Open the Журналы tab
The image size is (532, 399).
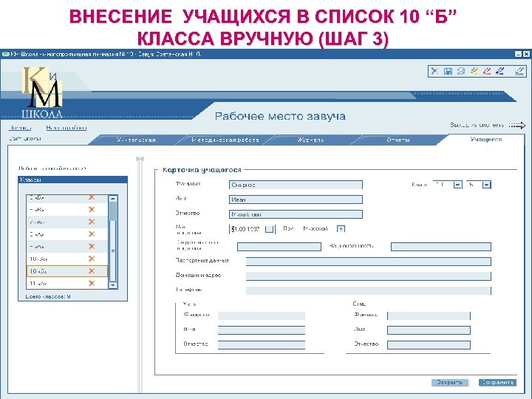click(310, 140)
